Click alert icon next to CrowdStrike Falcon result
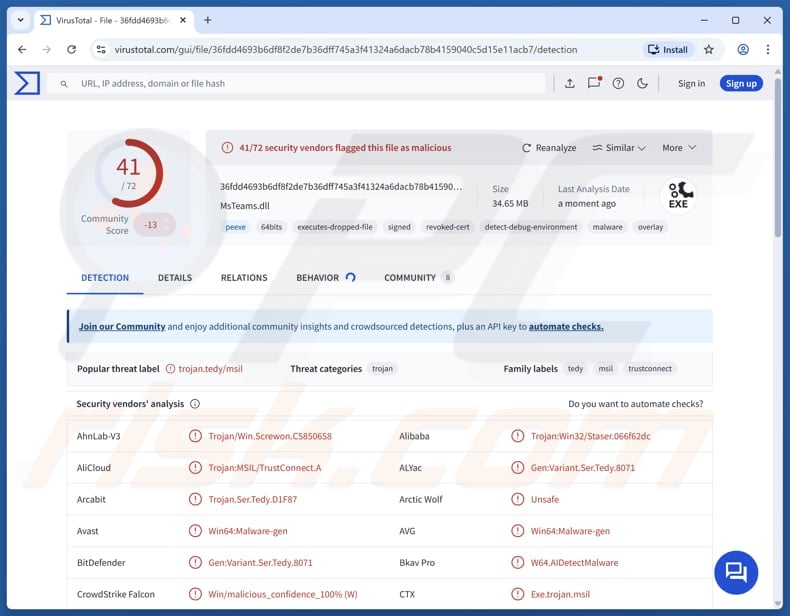This screenshot has height=616, width=790. click(195, 594)
